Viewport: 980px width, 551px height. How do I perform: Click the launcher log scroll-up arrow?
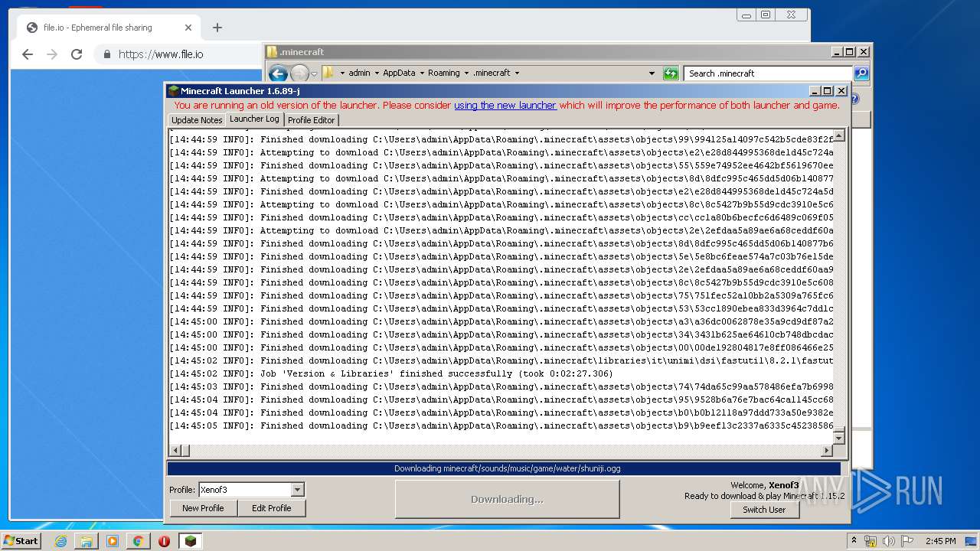tap(838, 135)
